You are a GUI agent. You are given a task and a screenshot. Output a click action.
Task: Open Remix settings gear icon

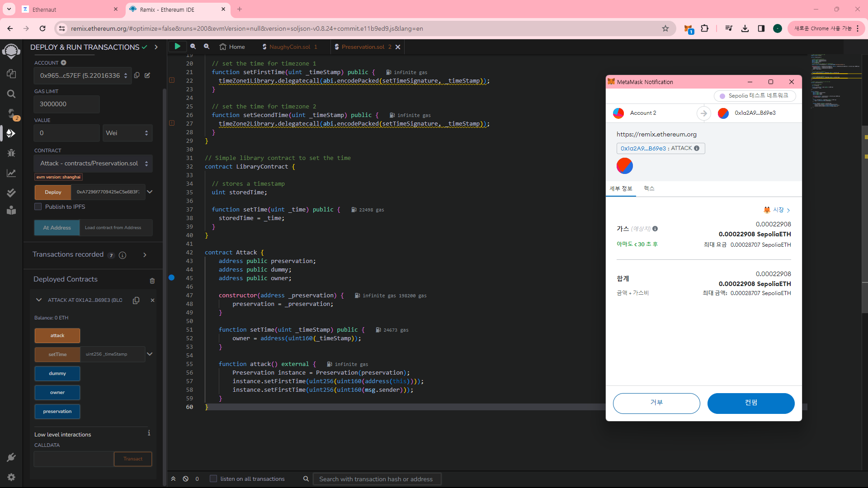click(11, 477)
